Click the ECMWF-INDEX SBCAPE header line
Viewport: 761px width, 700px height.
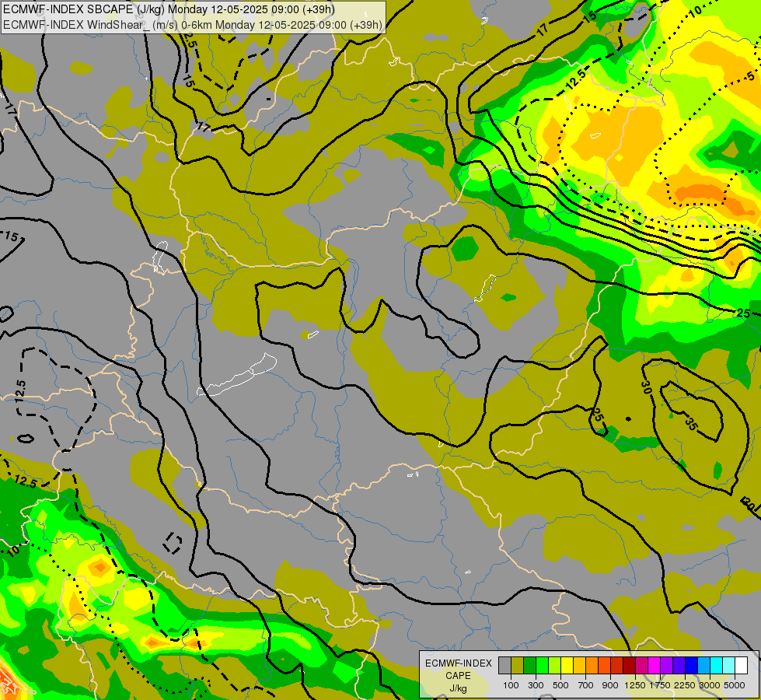tap(169, 9)
